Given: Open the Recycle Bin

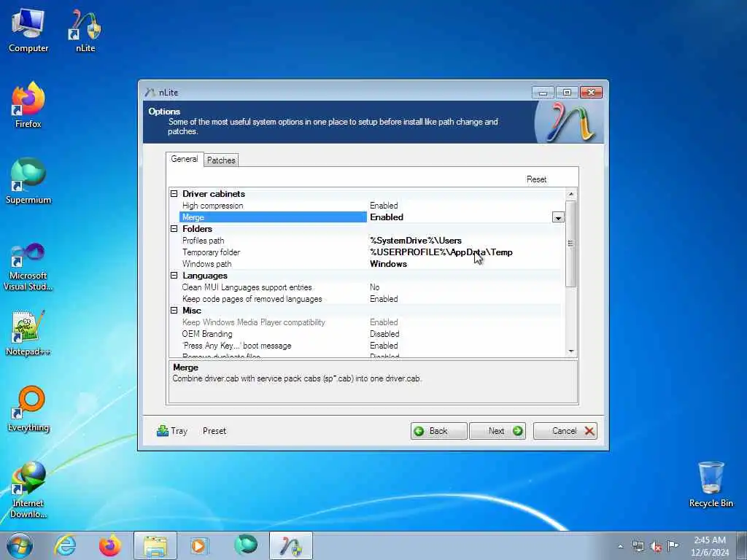Looking at the screenshot, I should (x=711, y=484).
